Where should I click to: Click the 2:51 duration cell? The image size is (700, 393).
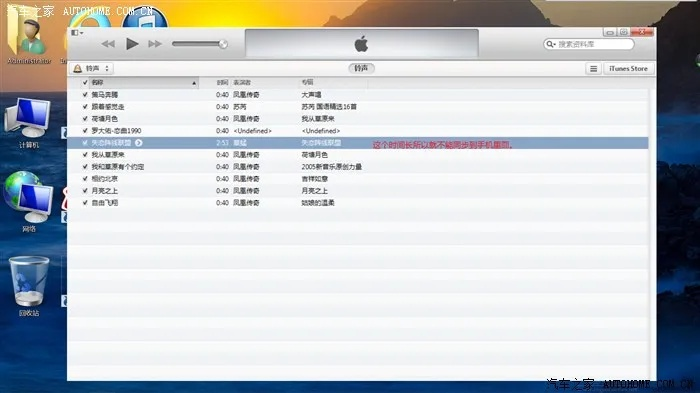[x=222, y=143]
